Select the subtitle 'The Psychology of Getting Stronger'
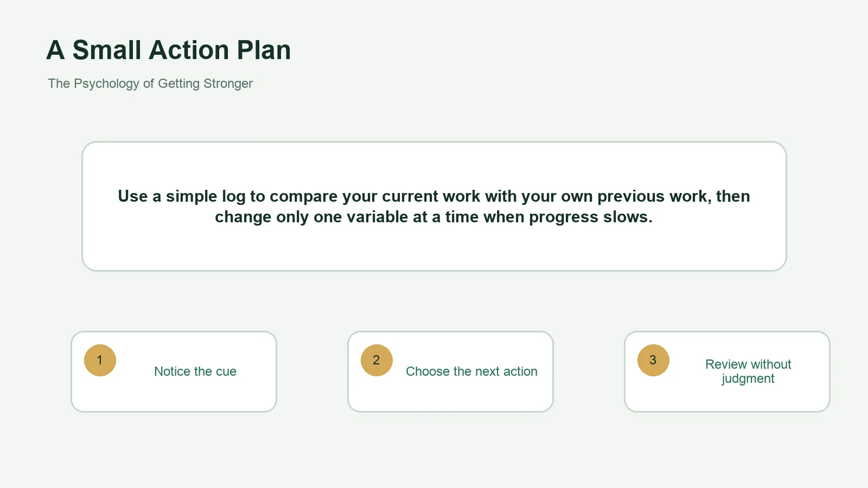 pyautogui.click(x=150, y=84)
